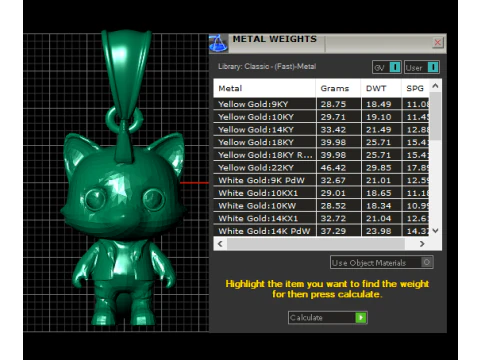This screenshot has width=480, height=360.
Task: Click the horizontal scrollbar thumb
Action: 316,244
